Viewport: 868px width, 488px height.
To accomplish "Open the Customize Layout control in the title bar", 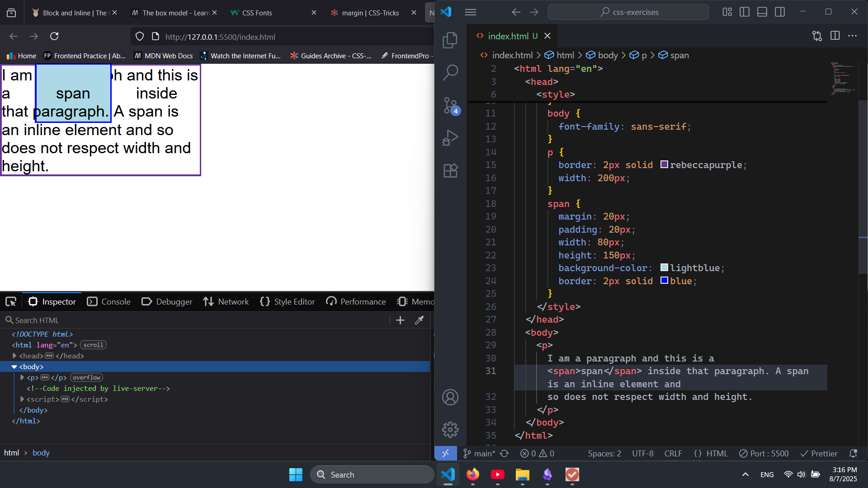I will (x=727, y=12).
